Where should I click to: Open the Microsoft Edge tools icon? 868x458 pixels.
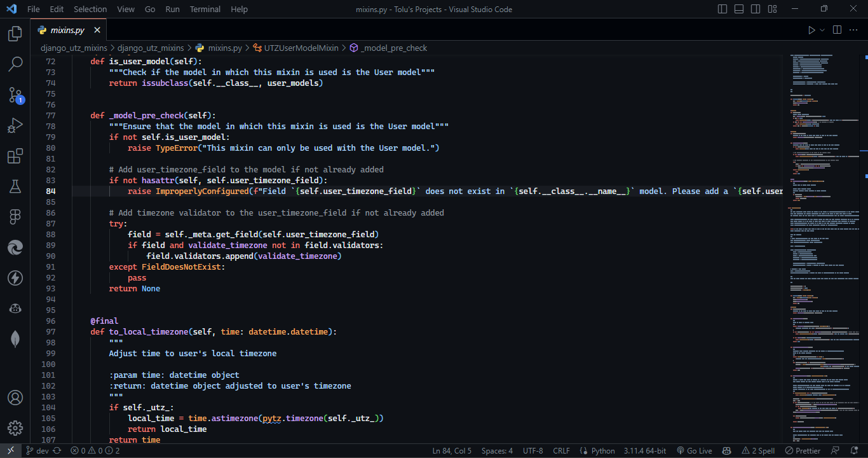click(15, 247)
